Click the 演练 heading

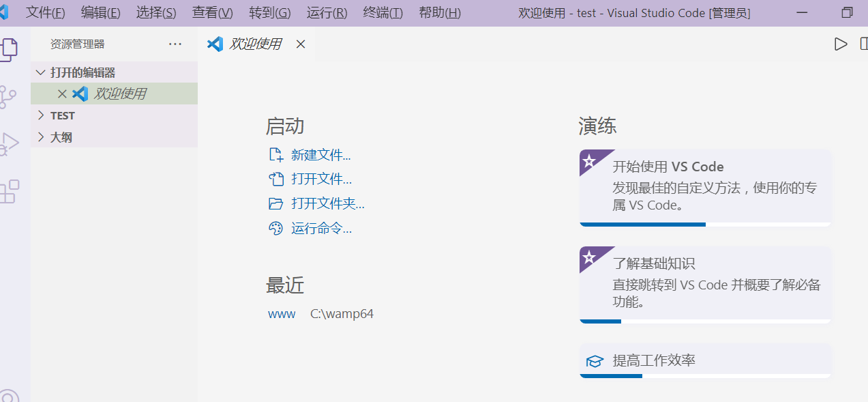click(x=598, y=126)
